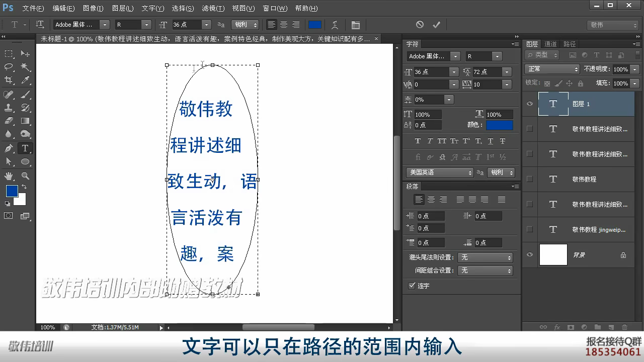Viewport: 644px width, 362px height.
Task: Commit the current text edit checkmark
Action: point(436,25)
